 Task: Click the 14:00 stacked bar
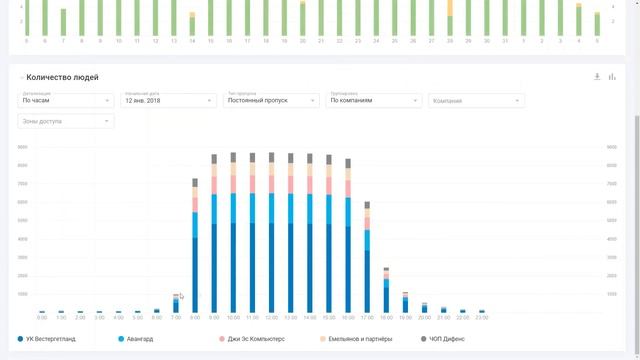(310, 233)
